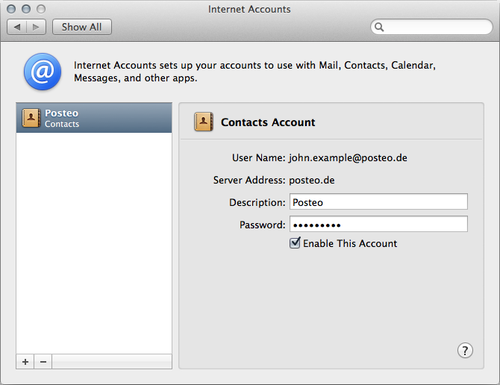Click into the Password field

pos(378,224)
